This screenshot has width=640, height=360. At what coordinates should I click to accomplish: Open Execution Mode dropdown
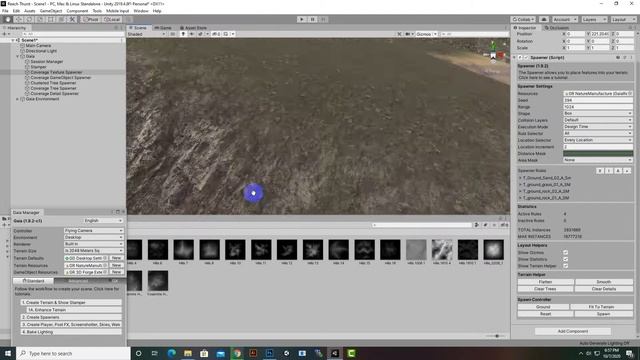click(x=598, y=127)
